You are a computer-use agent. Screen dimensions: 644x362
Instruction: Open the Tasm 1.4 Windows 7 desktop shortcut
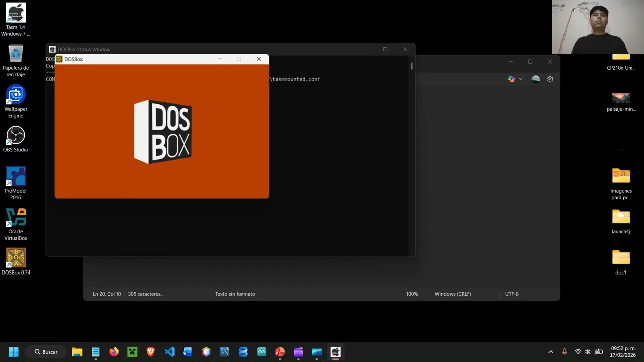click(x=16, y=20)
